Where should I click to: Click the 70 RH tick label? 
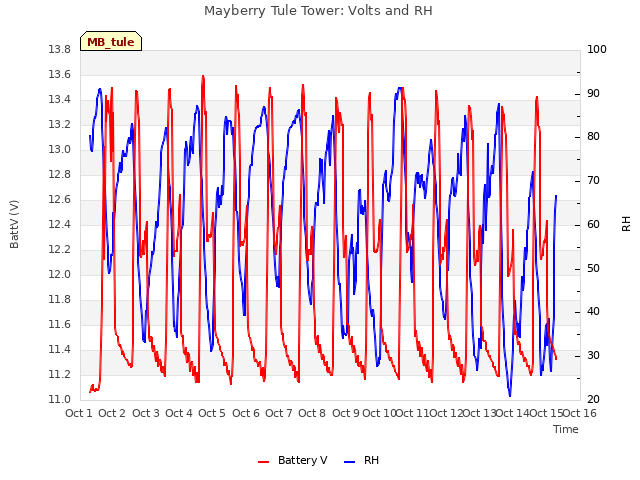tap(593, 181)
